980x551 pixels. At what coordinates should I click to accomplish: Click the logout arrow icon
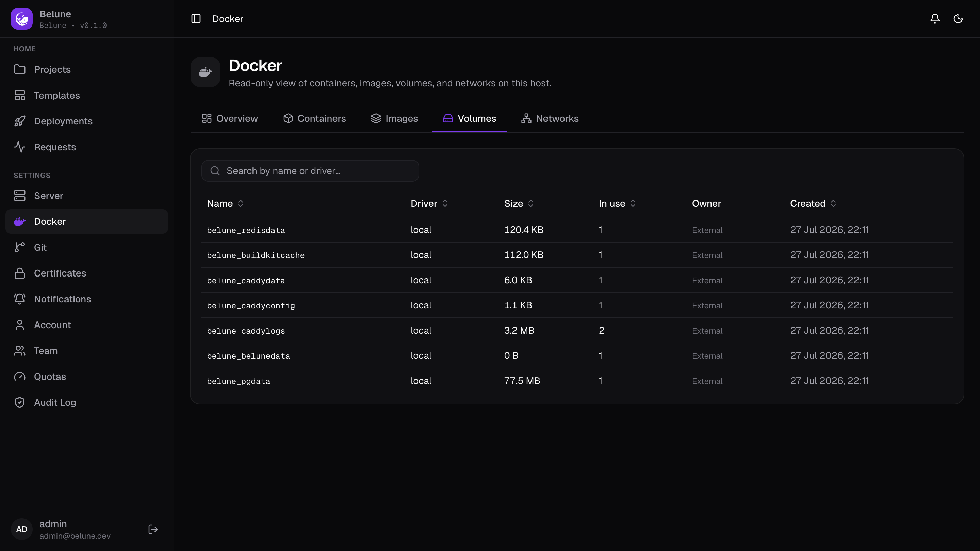[153, 529]
